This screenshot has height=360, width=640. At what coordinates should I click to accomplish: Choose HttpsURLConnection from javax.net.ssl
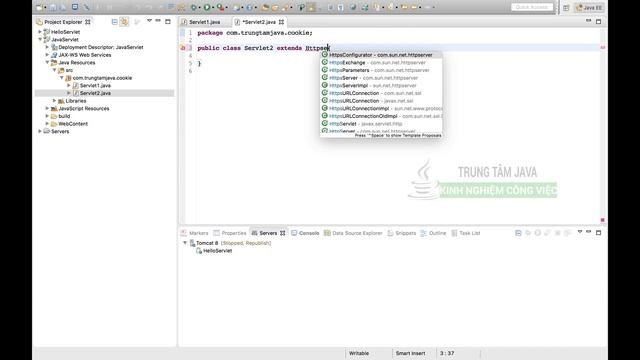pyautogui.click(x=381, y=101)
